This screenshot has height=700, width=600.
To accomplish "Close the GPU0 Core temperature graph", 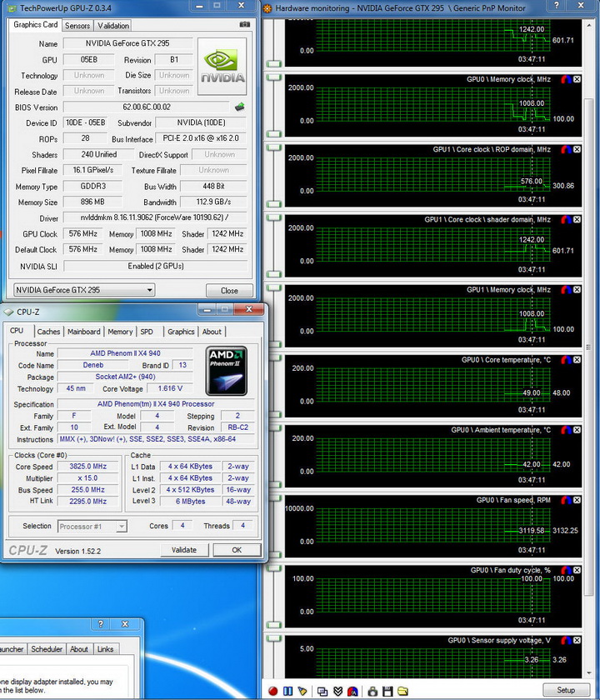I will pyautogui.click(x=577, y=360).
